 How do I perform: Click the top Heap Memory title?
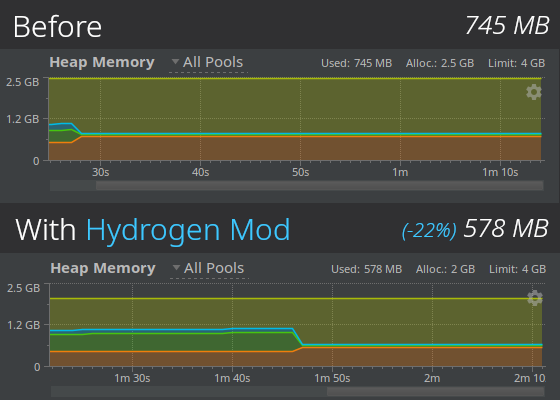(102, 62)
